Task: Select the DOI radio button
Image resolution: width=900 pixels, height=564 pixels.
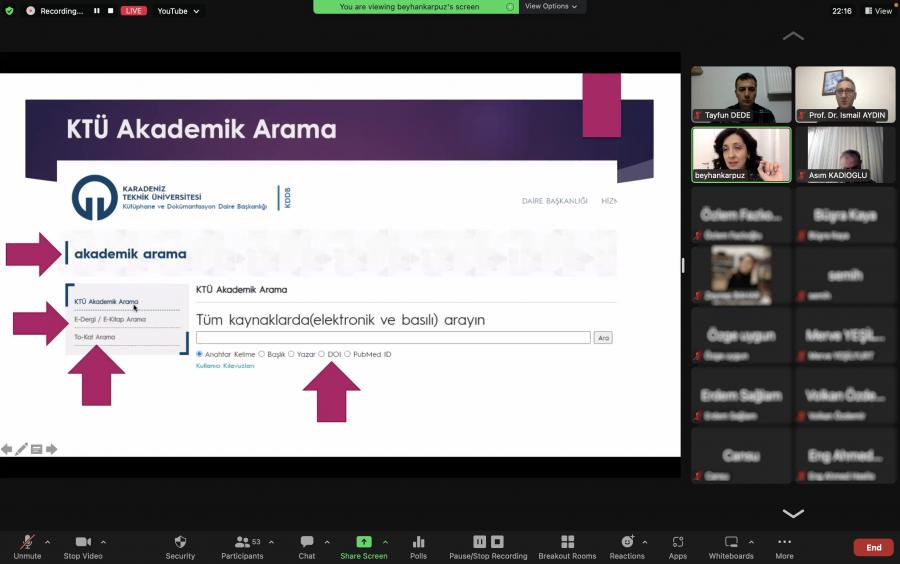Action: click(x=321, y=354)
